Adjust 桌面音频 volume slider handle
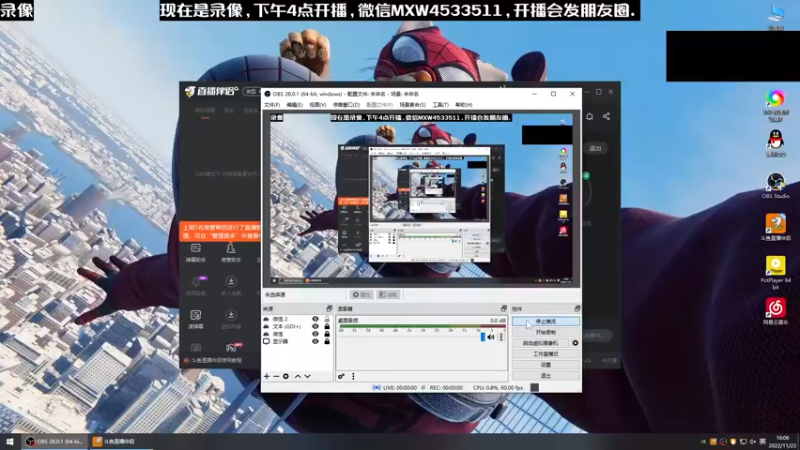The height and width of the screenshot is (450, 800). tap(483, 337)
